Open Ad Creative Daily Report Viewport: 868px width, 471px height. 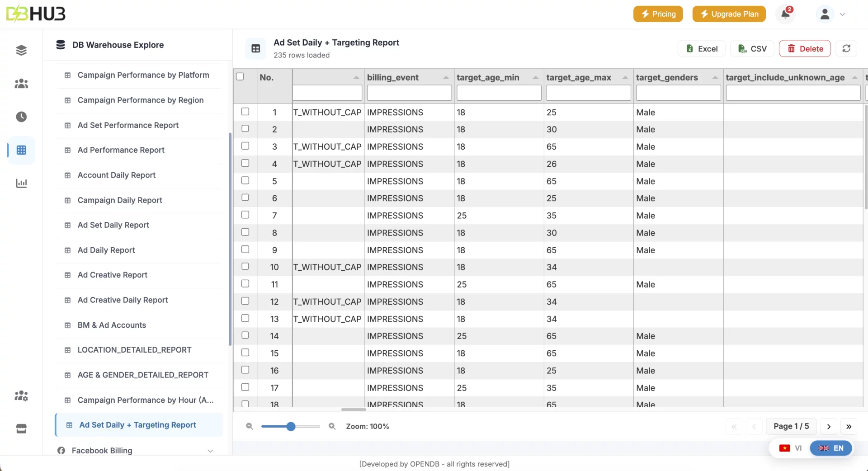pos(123,300)
